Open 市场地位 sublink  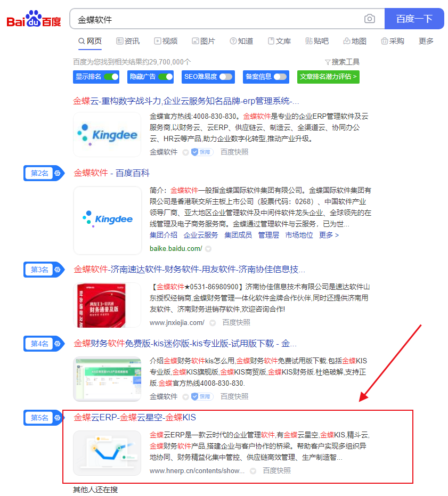299,235
